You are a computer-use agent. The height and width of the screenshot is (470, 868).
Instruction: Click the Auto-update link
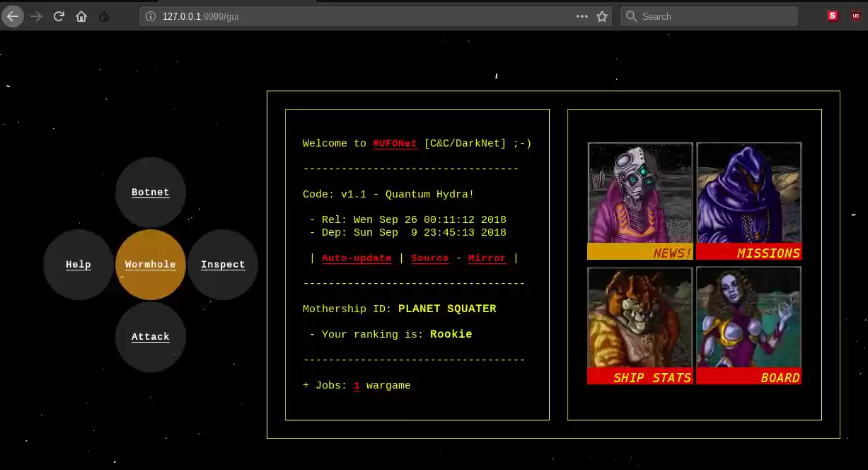pyautogui.click(x=357, y=258)
